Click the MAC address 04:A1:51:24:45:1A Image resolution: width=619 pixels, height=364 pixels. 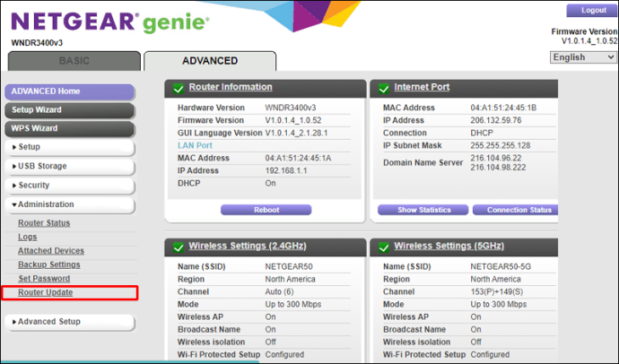click(298, 158)
